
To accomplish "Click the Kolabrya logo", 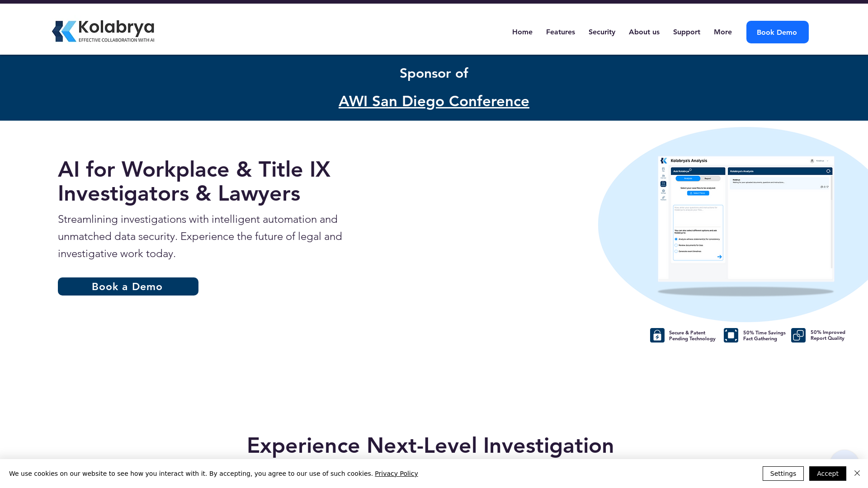I will click(103, 31).
